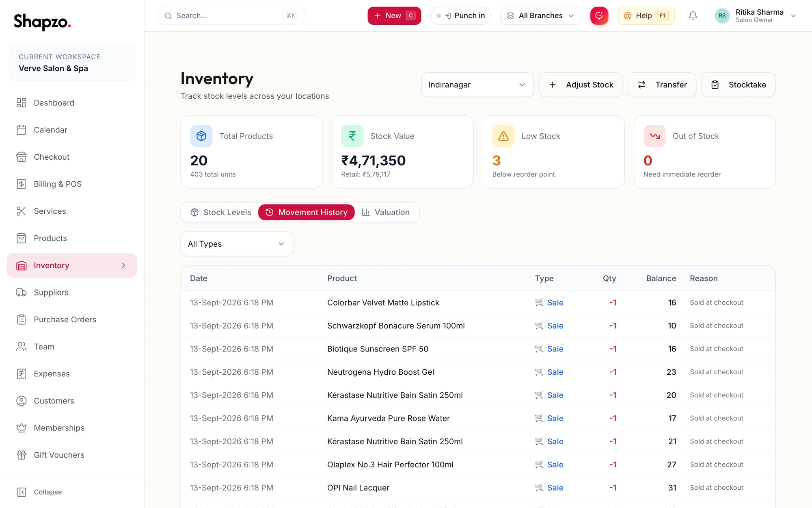This screenshot has height=508, width=812.
Task: Click Shapzo logo
Action: (42, 22)
